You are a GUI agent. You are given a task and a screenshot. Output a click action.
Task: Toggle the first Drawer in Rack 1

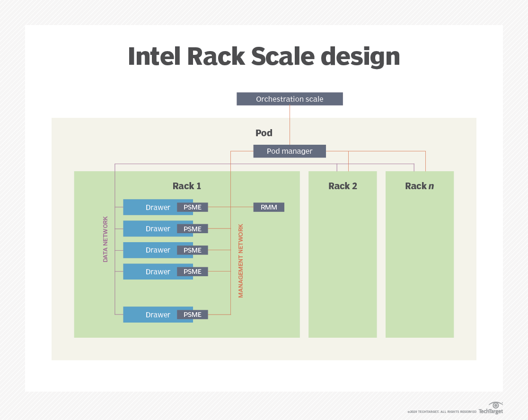151,207
